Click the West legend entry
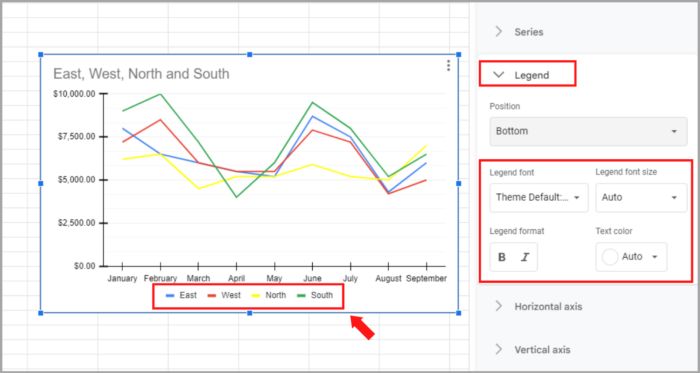This screenshot has width=700, height=373. tap(225, 295)
